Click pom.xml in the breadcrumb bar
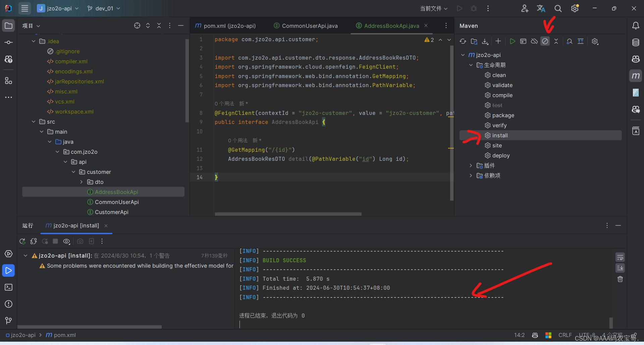This screenshot has width=644, height=345. click(x=61, y=335)
